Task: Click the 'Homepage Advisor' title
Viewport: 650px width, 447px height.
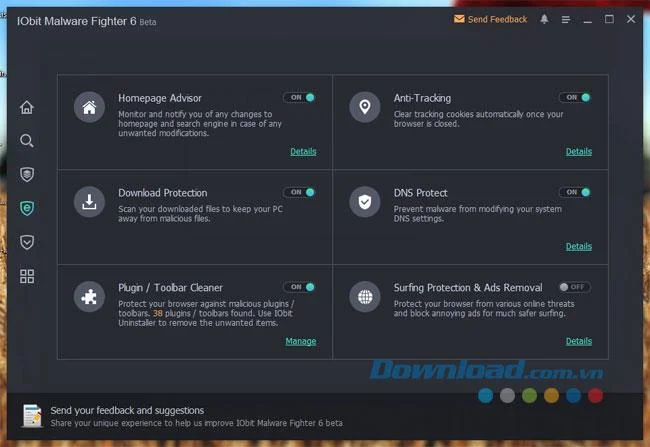Action: pos(160,98)
